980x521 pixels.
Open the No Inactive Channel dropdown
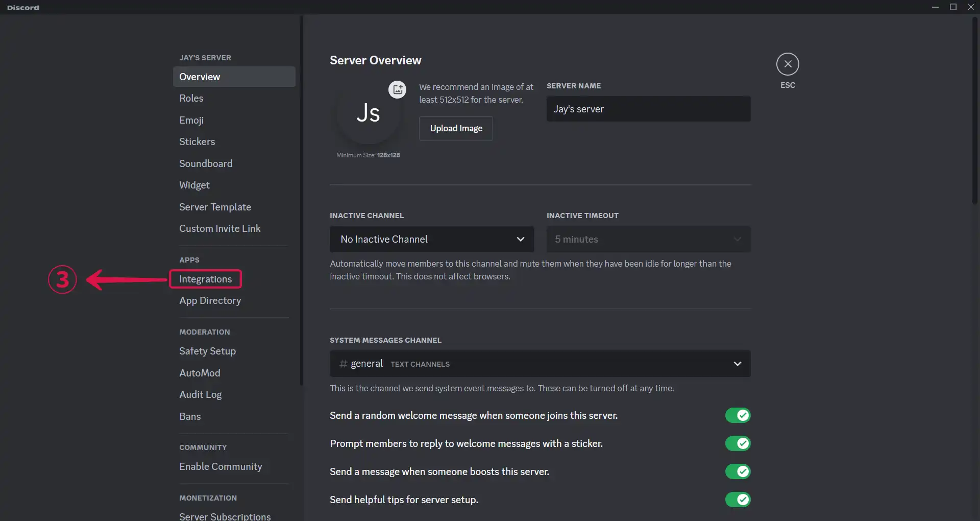tap(432, 239)
